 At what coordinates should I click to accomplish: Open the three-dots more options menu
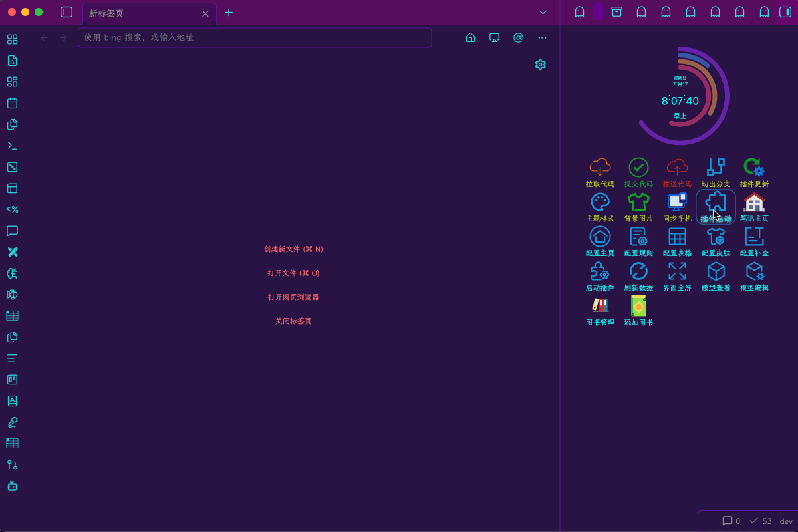543,37
